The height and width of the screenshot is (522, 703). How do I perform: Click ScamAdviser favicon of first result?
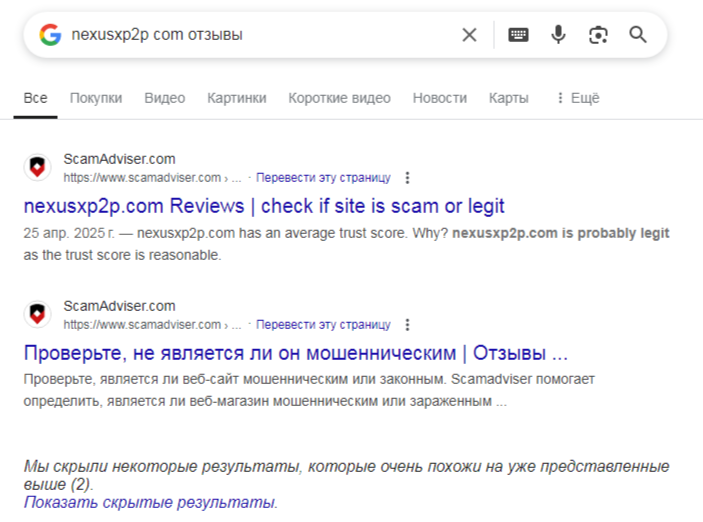pyautogui.click(x=37, y=167)
